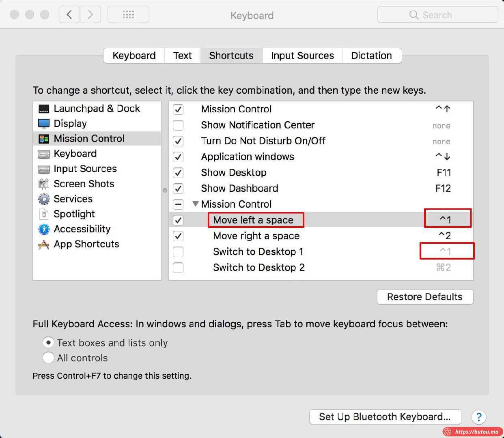Enable Show Notification Center checkbox

tap(178, 125)
